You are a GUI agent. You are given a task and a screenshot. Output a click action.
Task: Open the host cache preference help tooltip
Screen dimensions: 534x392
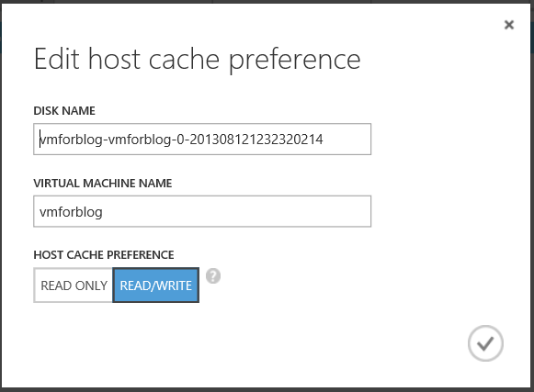click(x=213, y=276)
